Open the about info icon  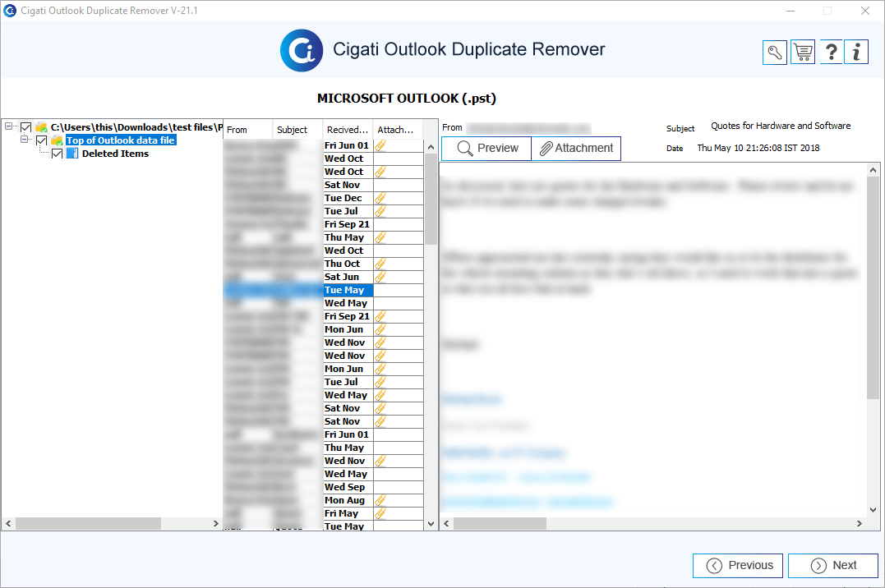pyautogui.click(x=856, y=53)
